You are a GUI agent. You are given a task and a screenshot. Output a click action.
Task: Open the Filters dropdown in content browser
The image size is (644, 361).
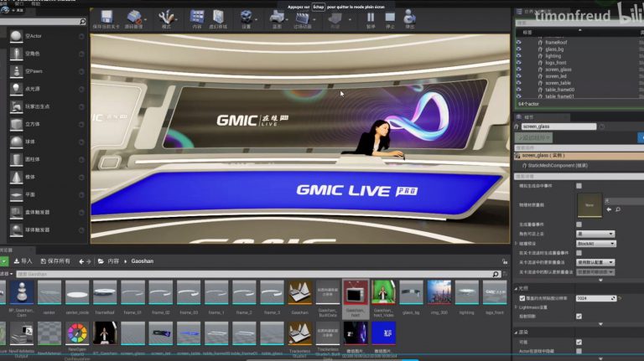(x=7, y=274)
